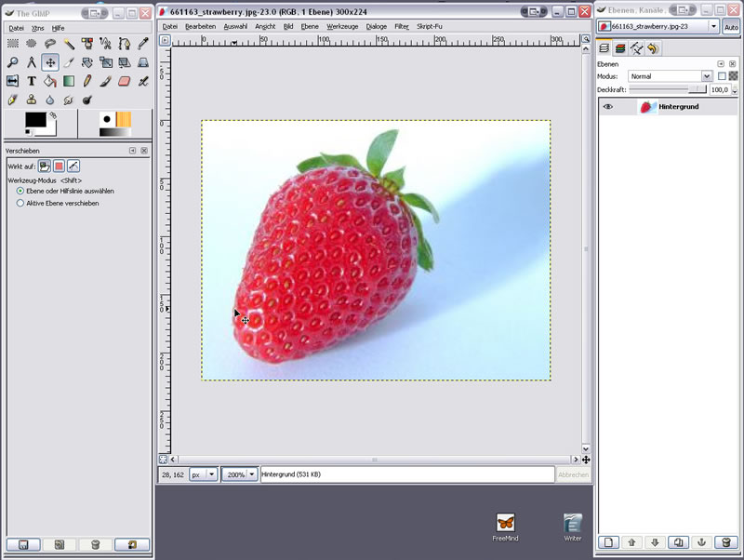Viewport: 744px width, 560px height.
Task: Hide the Hintergrund layer via eye icon
Action: (608, 107)
